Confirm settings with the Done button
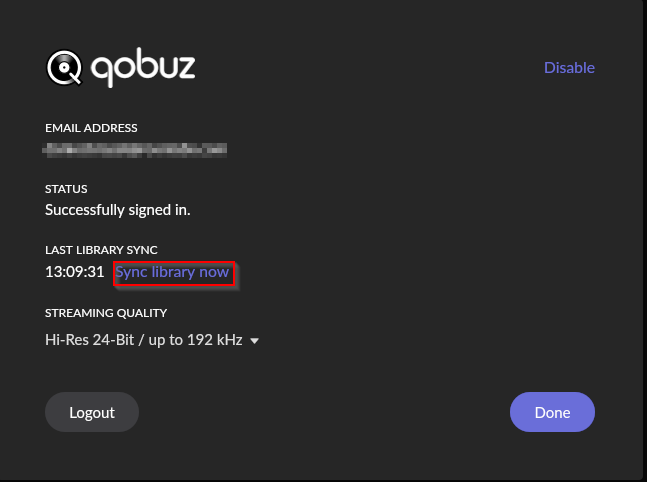 [552, 412]
